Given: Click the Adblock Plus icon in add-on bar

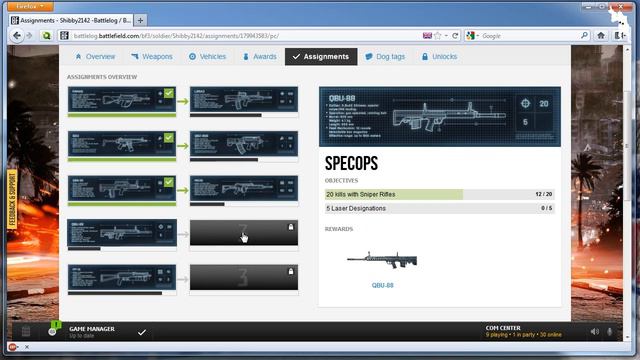Looking at the screenshot, I should [12, 347].
